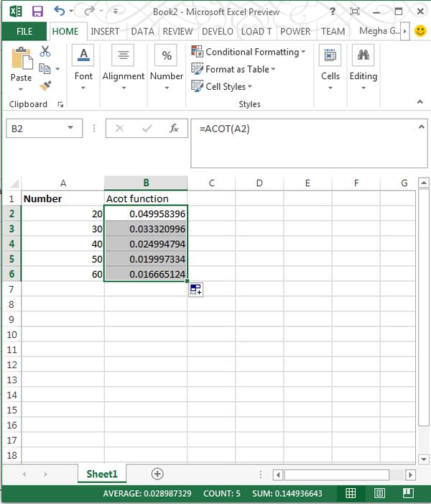Screen dimensions: 431x504
Task: Click the Enter checkmark in formula bar
Action: point(147,129)
